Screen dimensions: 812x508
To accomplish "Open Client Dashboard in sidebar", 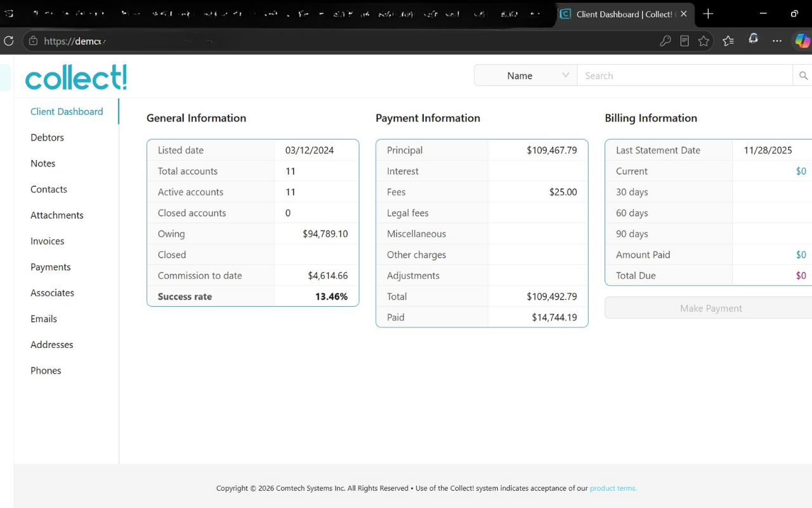I will [x=67, y=112].
